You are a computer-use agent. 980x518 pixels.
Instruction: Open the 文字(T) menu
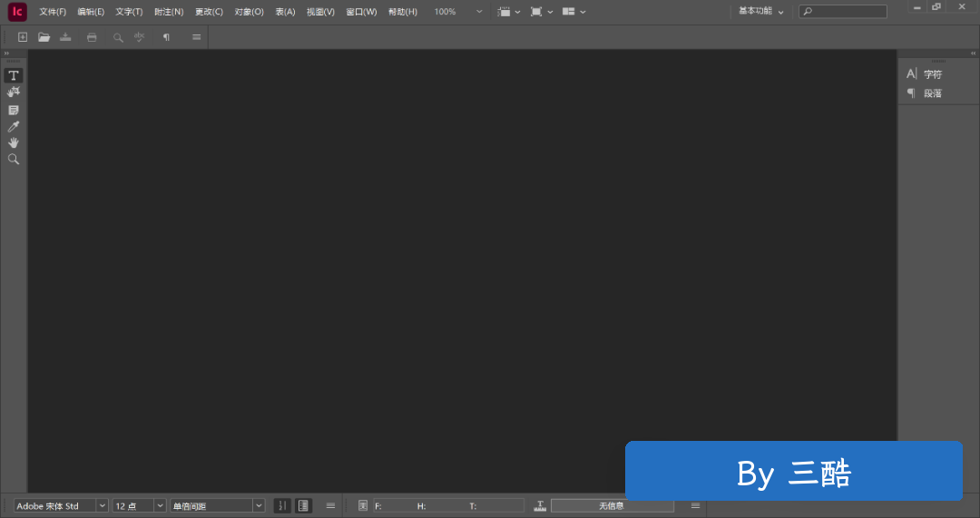[x=129, y=12]
